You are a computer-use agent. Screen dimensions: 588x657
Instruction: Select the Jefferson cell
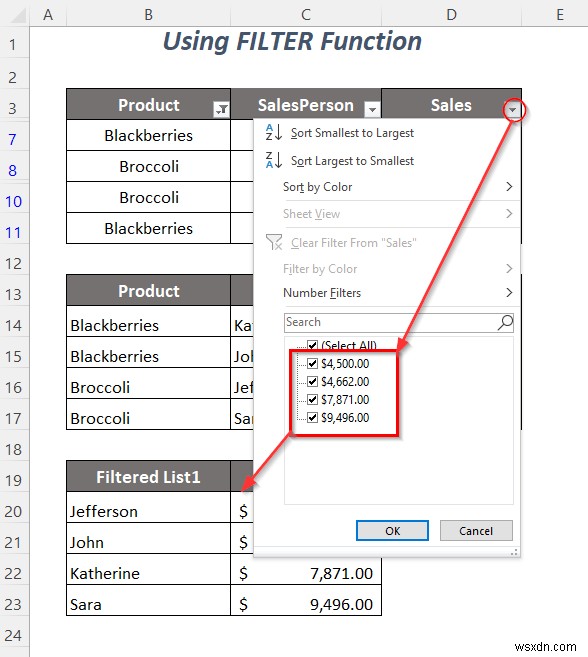[x=149, y=507]
